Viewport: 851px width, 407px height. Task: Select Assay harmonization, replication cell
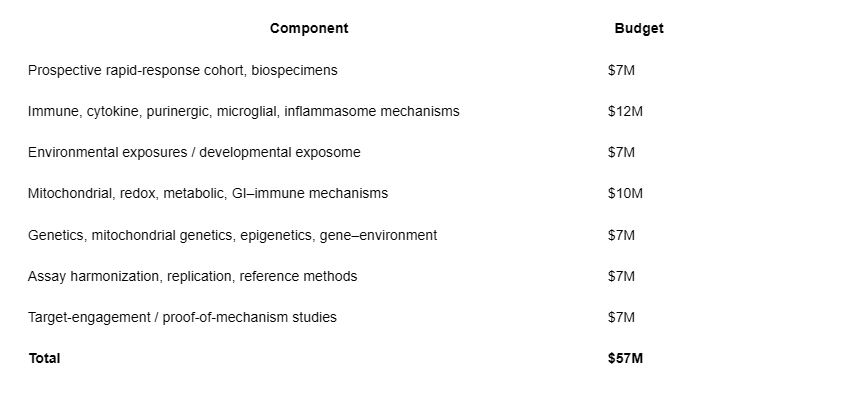tap(192, 277)
